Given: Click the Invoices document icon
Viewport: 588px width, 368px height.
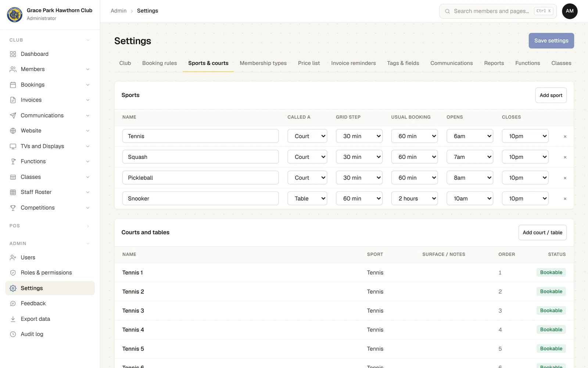Looking at the screenshot, I should pos(13,100).
